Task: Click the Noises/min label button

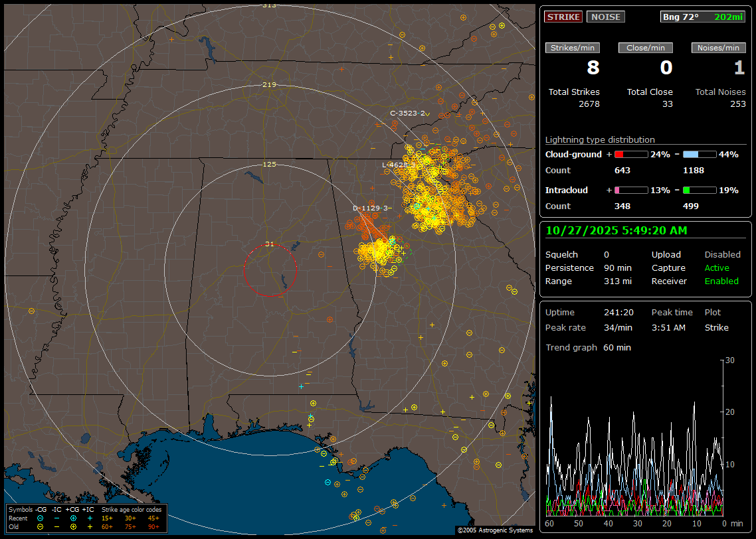Action: pyautogui.click(x=719, y=48)
